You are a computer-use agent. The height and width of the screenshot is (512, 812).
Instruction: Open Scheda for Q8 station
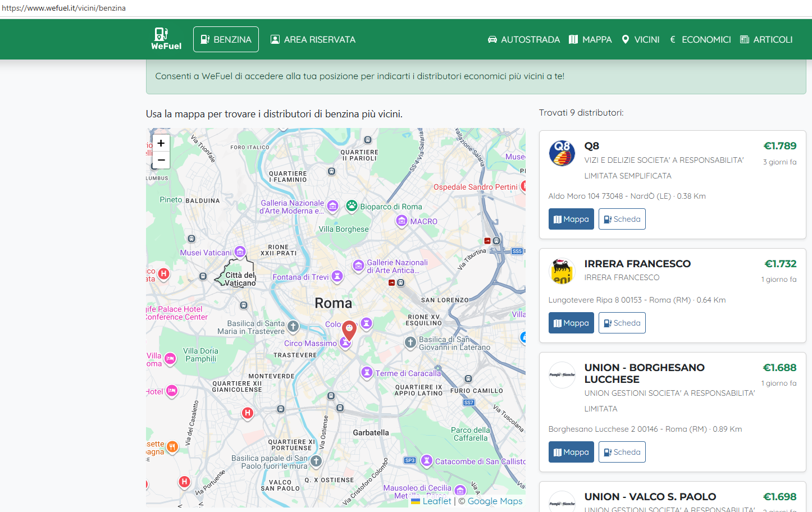click(x=622, y=219)
